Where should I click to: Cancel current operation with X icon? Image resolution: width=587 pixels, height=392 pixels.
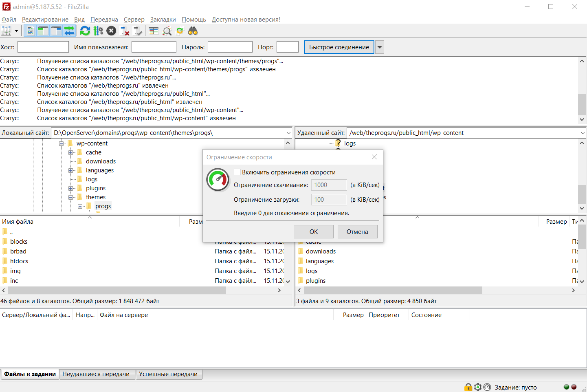pyautogui.click(x=111, y=31)
